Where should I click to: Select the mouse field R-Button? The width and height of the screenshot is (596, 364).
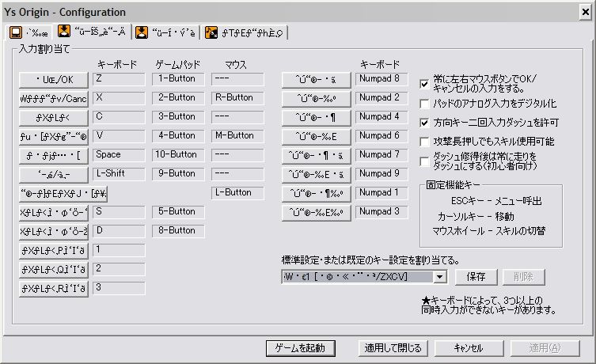coord(237,98)
